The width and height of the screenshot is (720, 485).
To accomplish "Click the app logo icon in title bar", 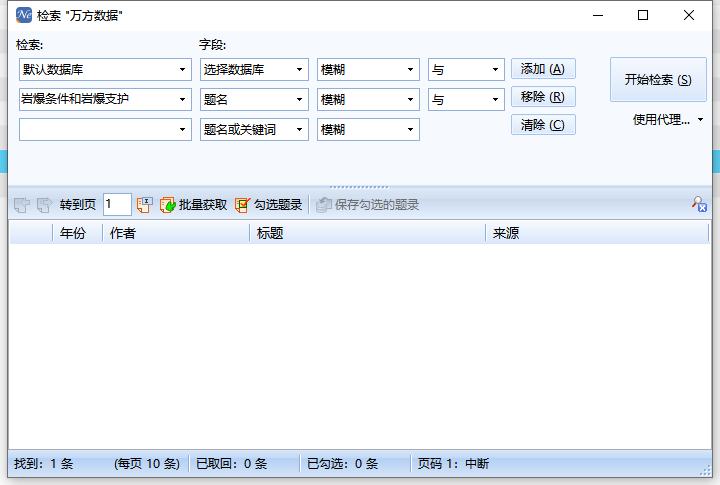I will (x=24, y=15).
